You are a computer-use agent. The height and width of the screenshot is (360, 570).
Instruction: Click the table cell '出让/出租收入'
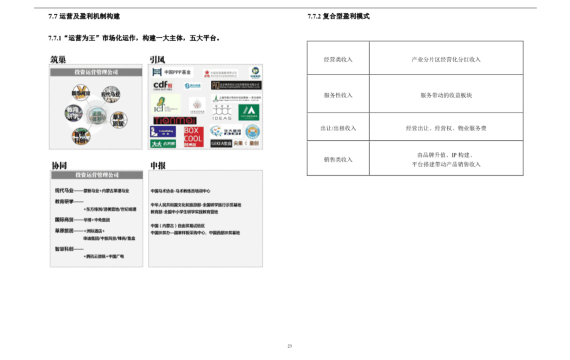click(x=338, y=128)
